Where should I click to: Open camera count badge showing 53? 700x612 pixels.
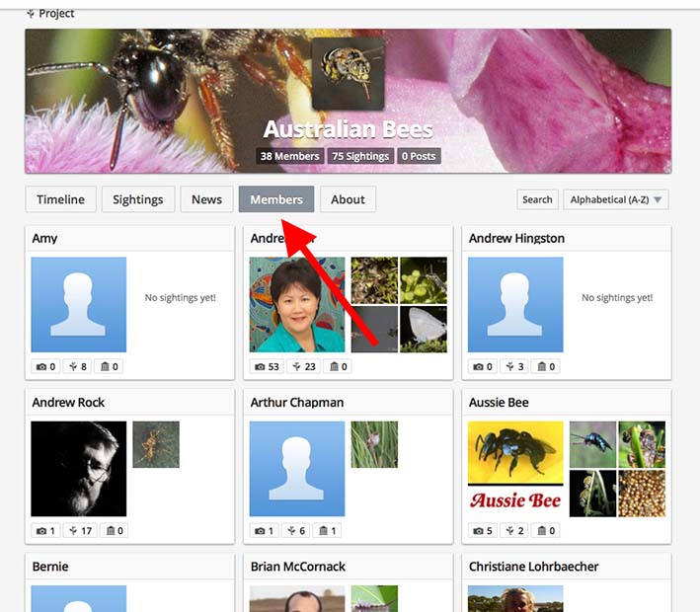coord(267,366)
